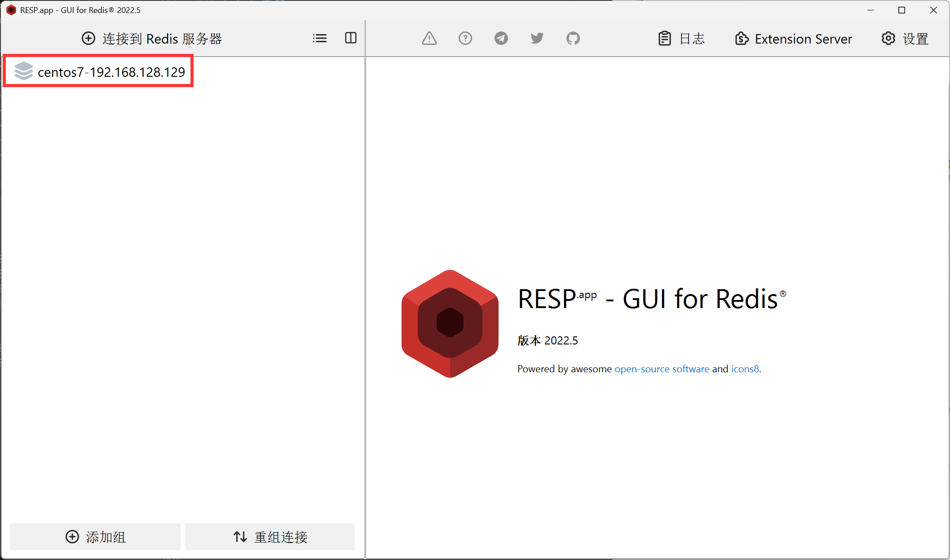Open the help question mark icon

(x=465, y=39)
